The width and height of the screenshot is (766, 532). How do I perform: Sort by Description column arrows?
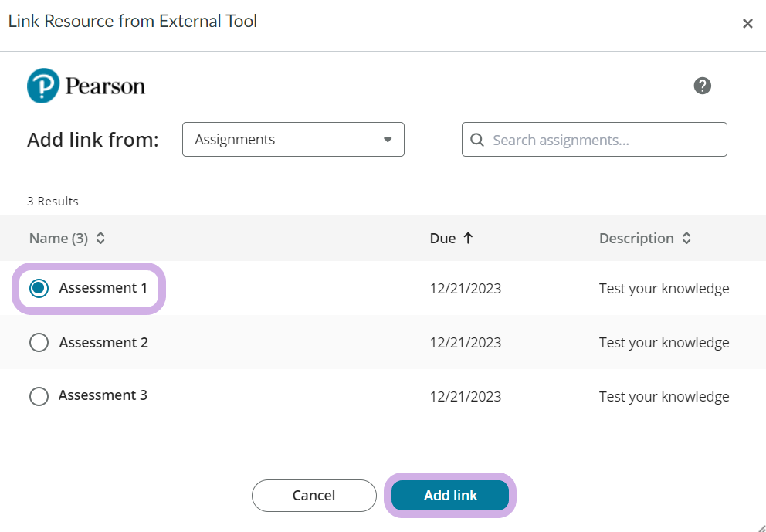[x=686, y=239]
